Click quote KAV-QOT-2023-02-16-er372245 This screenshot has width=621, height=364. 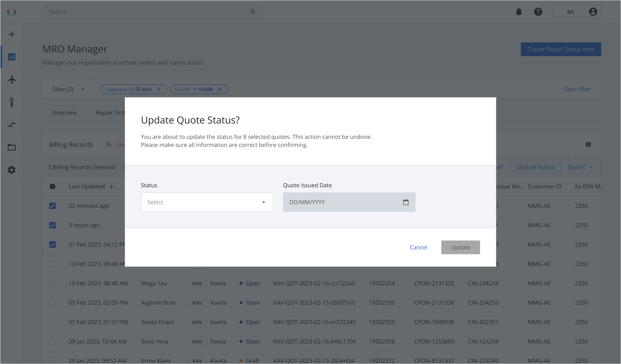[314, 322]
